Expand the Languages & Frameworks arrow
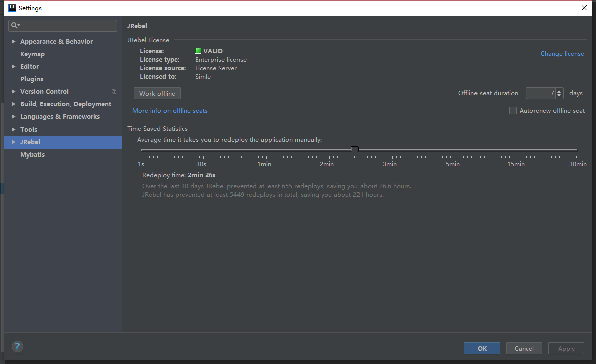596x364 pixels. [13, 117]
